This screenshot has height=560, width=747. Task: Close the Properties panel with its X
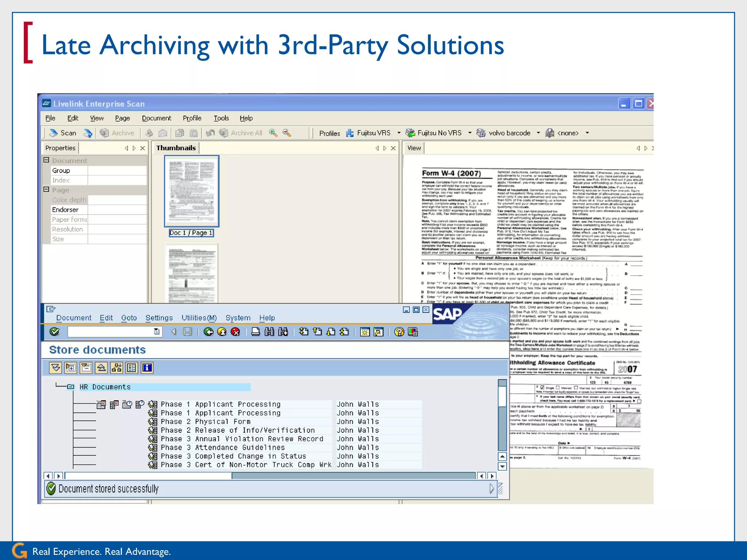click(143, 148)
